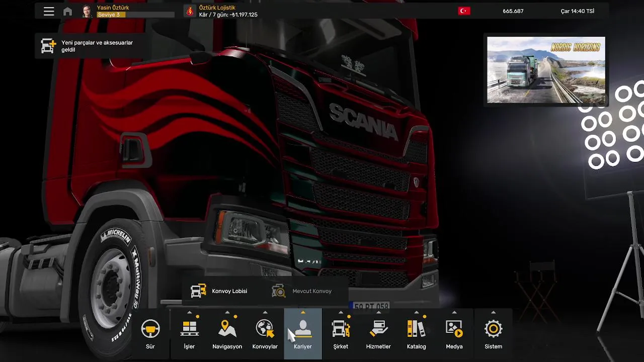Expand the arrow above İşler
The height and width of the screenshot is (362, 644).
pyautogui.click(x=189, y=312)
